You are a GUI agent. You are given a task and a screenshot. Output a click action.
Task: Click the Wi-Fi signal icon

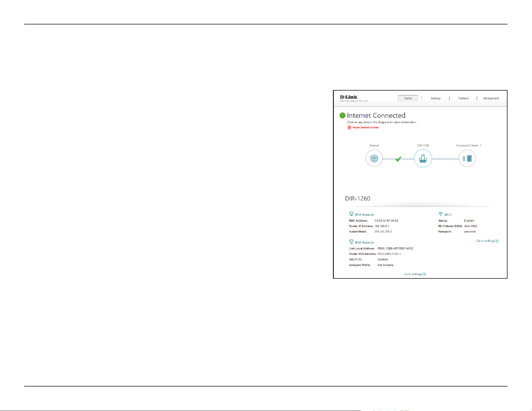[x=441, y=214]
